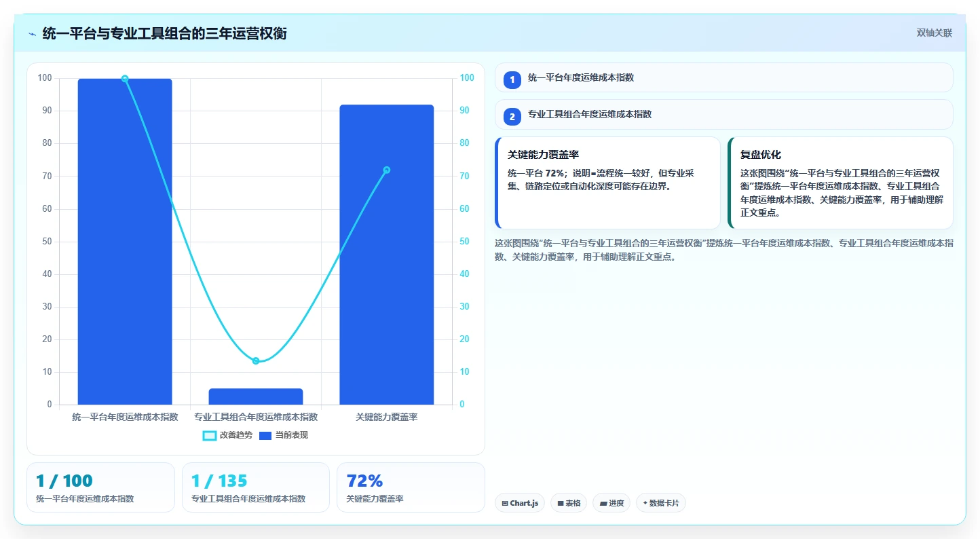This screenshot has height=539, width=980.
Task: Click the trend line's lowest point
Action: click(256, 361)
